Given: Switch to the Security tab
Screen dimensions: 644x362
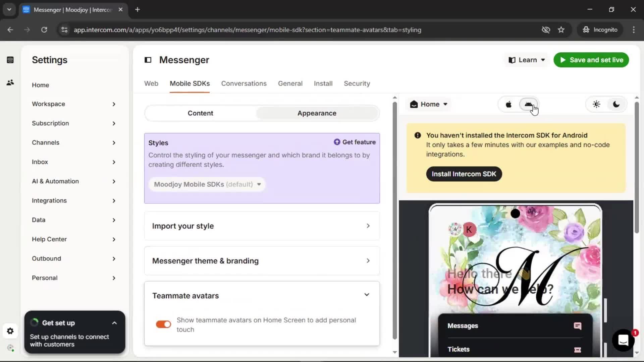Looking at the screenshot, I should coord(357,83).
